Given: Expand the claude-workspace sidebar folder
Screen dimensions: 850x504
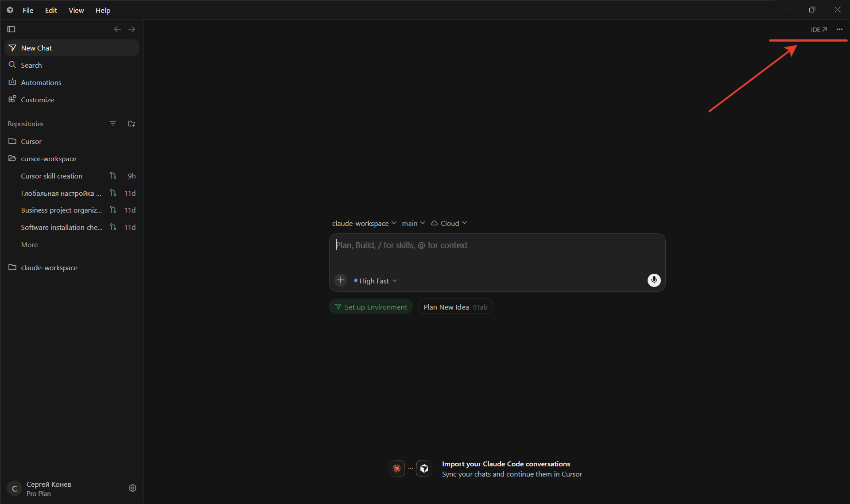Looking at the screenshot, I should (x=72, y=268).
